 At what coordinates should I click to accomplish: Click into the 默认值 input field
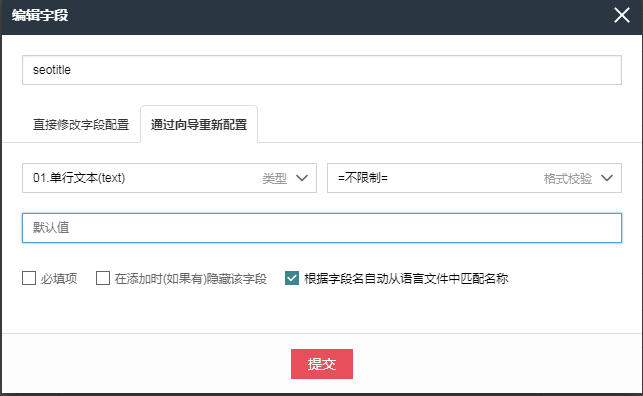[322, 228]
